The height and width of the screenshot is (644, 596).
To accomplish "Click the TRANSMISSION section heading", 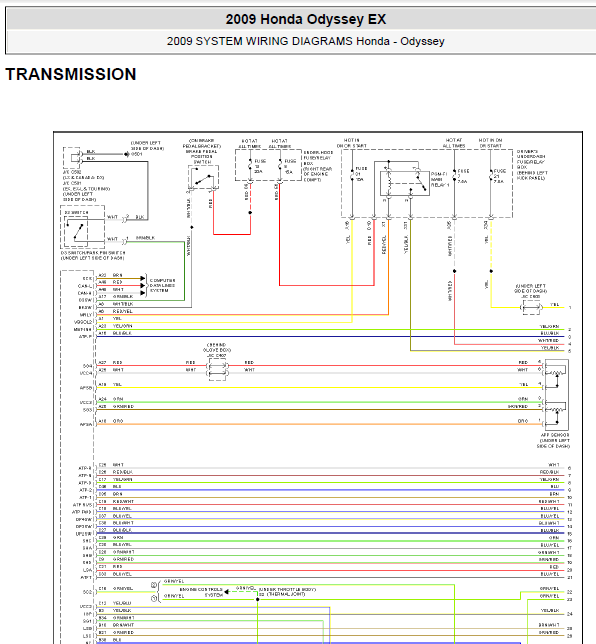I will coord(71,74).
